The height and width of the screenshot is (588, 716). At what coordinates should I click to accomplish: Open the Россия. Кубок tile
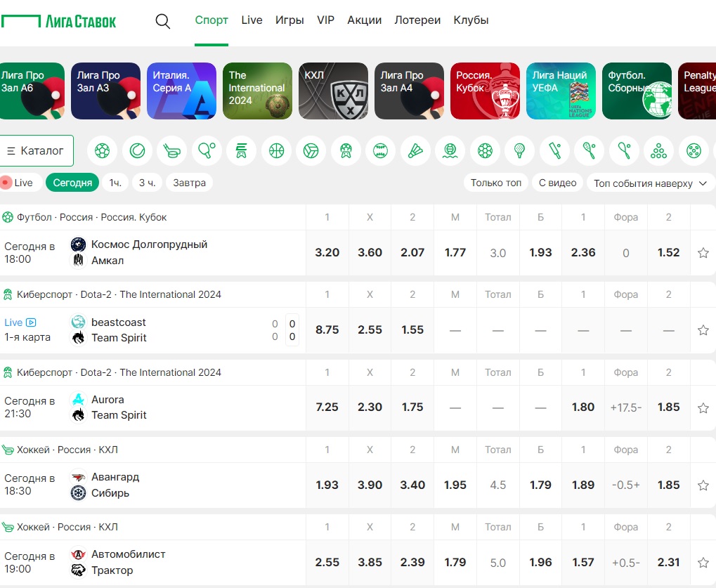[486, 91]
